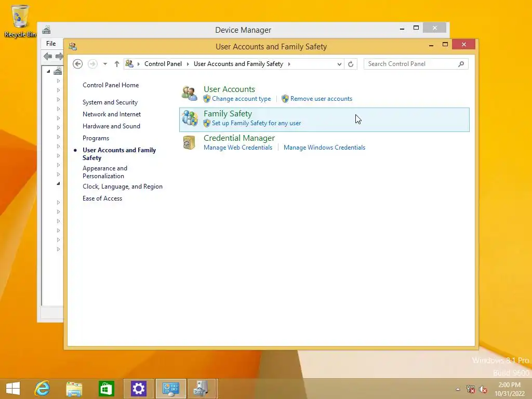Open Ease of Access category
This screenshot has height=399, width=532.
102,198
